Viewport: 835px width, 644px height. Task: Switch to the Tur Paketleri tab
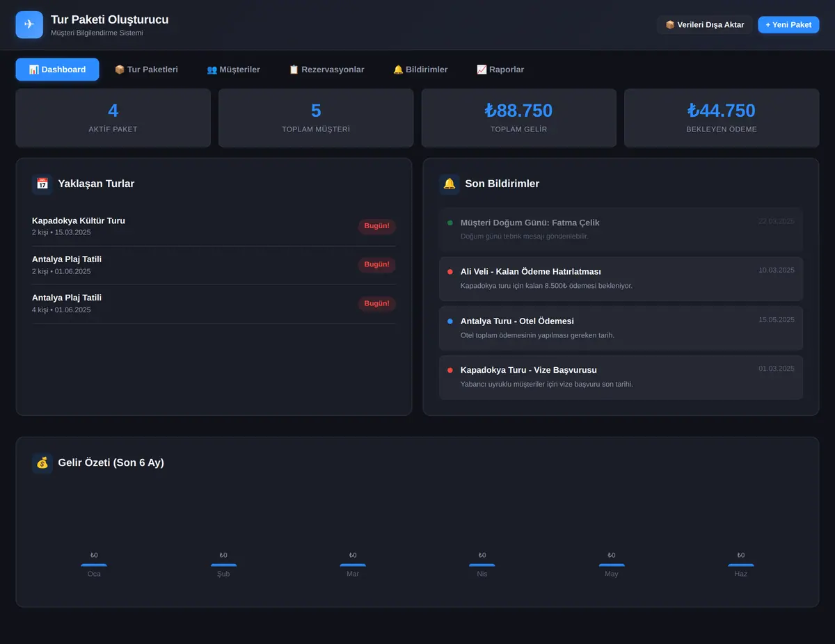pos(146,70)
